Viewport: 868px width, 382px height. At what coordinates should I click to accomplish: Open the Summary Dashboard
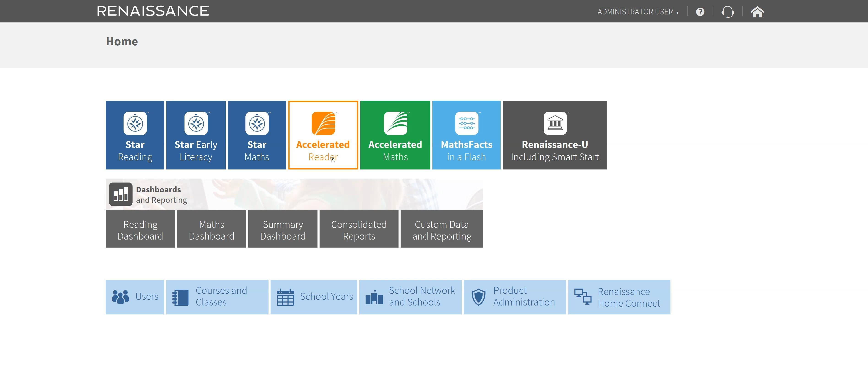click(283, 229)
